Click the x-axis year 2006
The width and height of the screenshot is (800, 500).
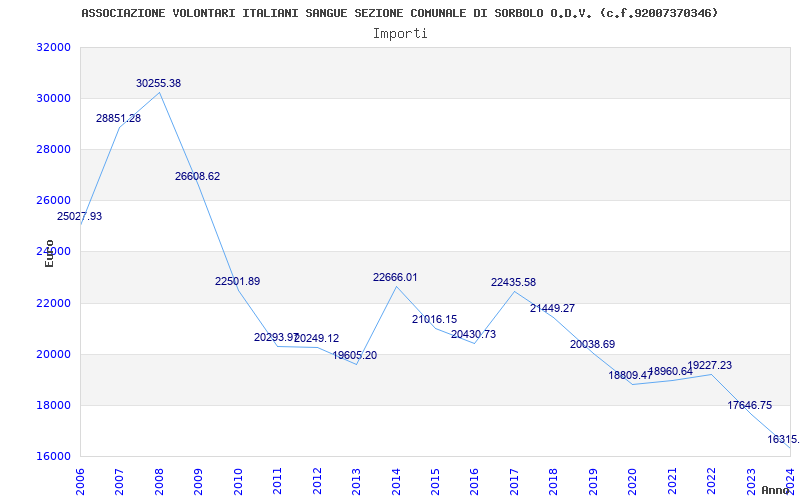click(x=80, y=481)
